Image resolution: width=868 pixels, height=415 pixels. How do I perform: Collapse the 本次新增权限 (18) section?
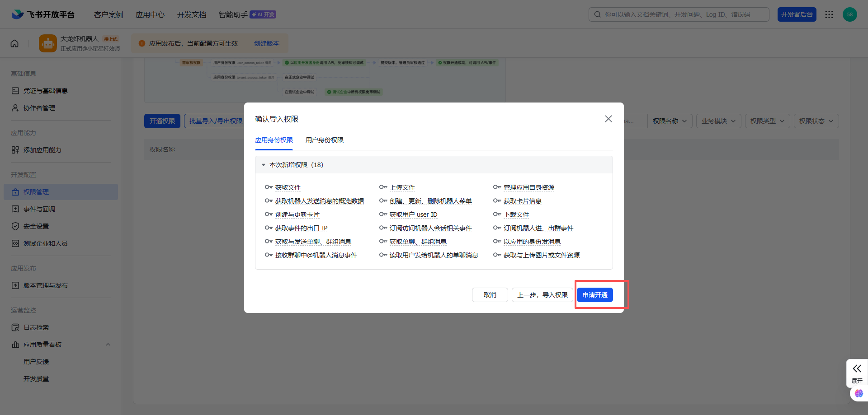point(264,165)
